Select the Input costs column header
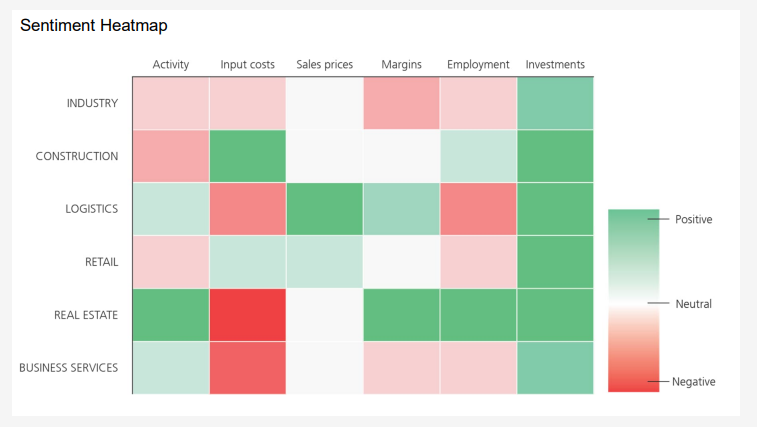 click(247, 65)
